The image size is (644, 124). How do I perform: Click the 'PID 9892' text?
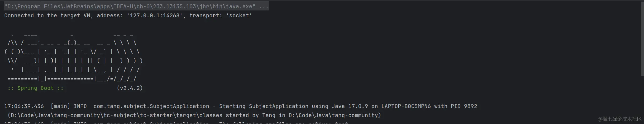pyautogui.click(x=464, y=106)
